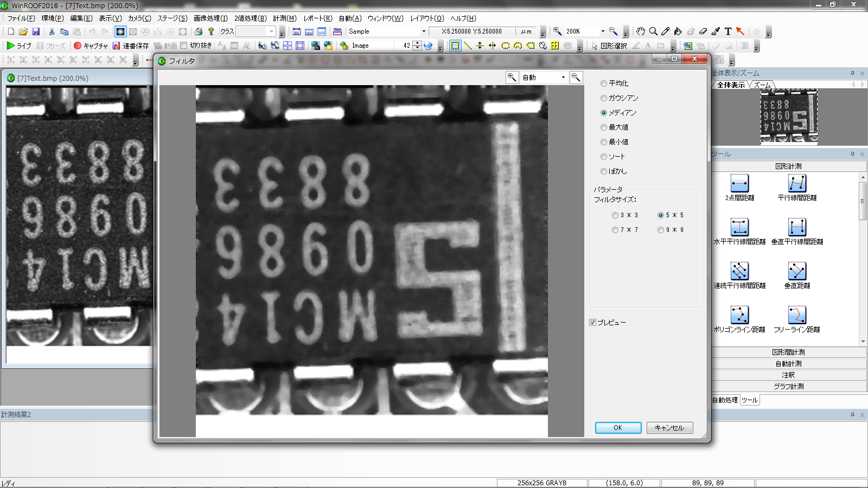
Task: Click OK in the Filter dialog
Action: point(618,428)
